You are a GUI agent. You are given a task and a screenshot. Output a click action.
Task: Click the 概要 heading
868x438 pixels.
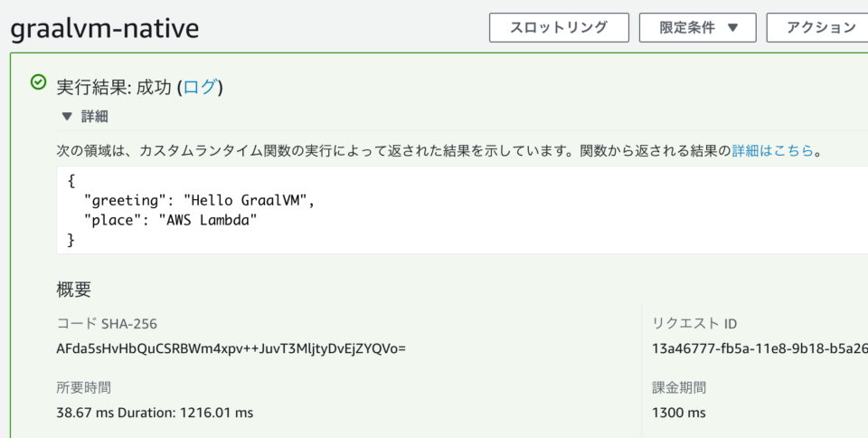point(73,289)
